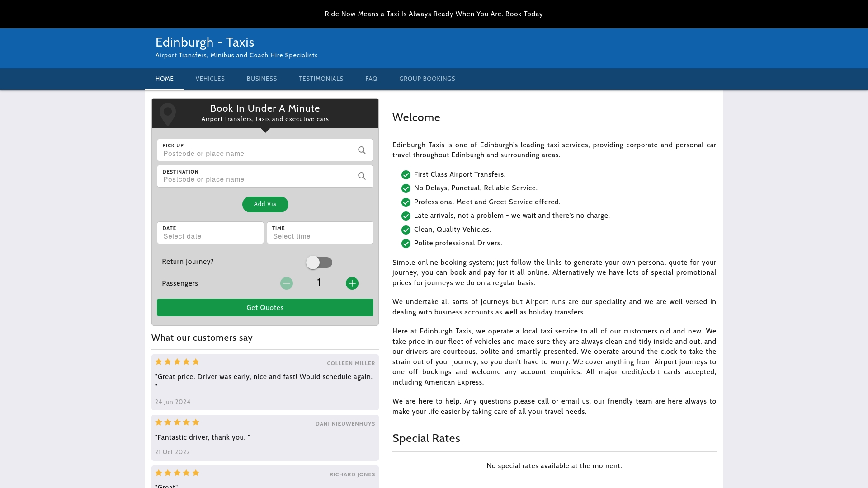Click the location pin icon above booking form
This screenshot has width=868, height=488.
(x=168, y=113)
